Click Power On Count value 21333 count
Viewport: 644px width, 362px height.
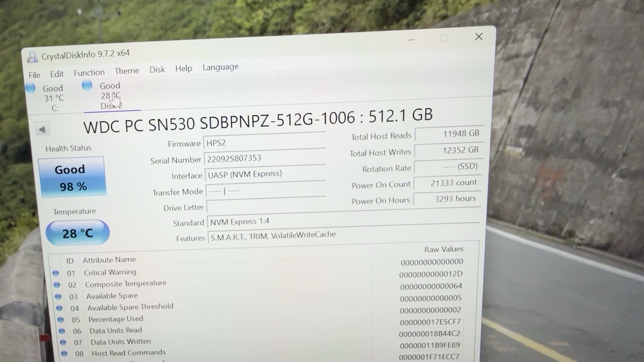[447, 183]
